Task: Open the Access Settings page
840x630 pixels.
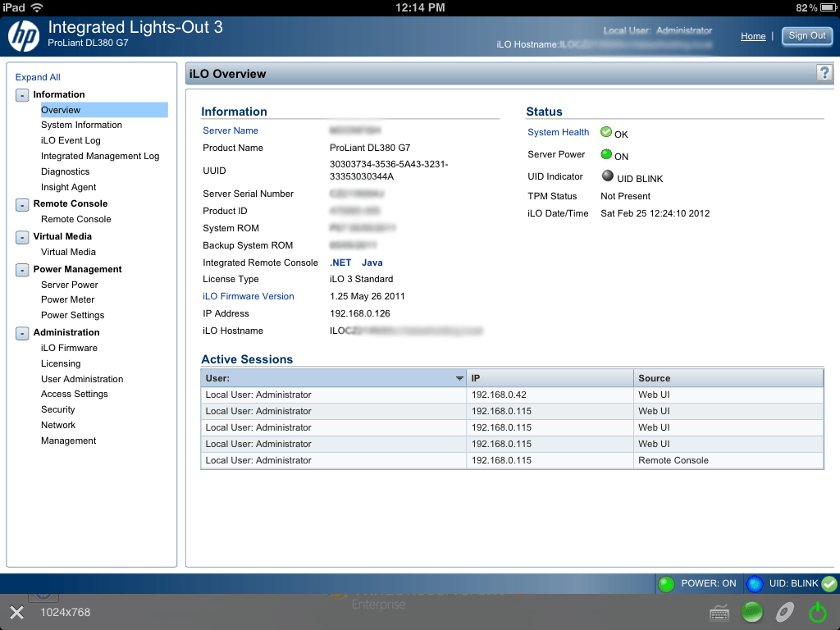Action: point(75,394)
